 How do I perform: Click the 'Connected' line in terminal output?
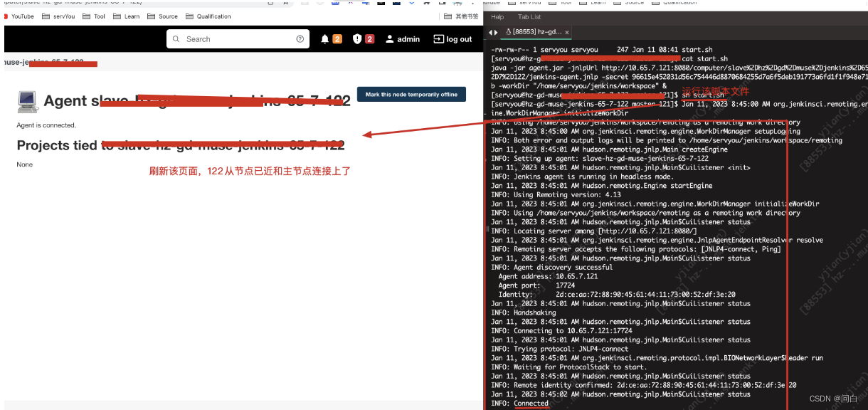point(520,403)
